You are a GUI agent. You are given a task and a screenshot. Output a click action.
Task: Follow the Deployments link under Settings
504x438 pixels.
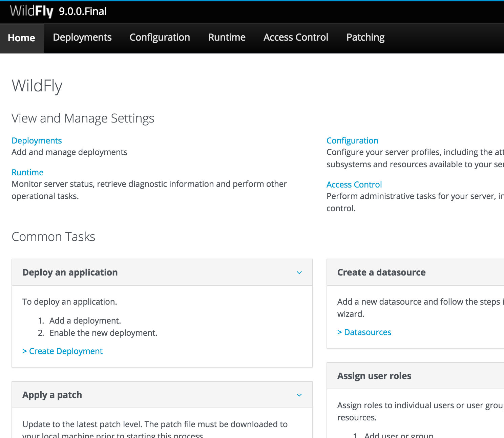pyautogui.click(x=37, y=140)
